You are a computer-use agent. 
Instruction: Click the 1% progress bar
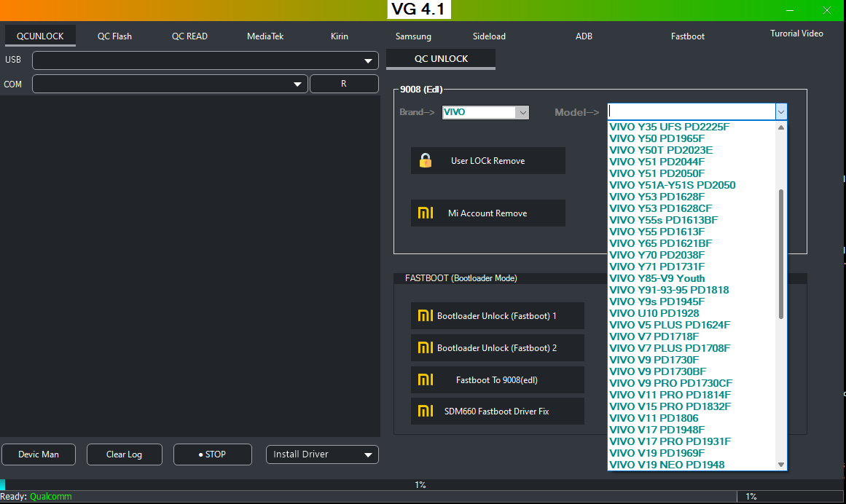click(421, 484)
